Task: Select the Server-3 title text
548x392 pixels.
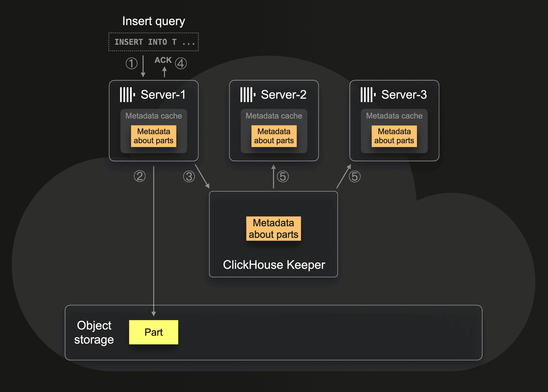Action: click(x=404, y=94)
